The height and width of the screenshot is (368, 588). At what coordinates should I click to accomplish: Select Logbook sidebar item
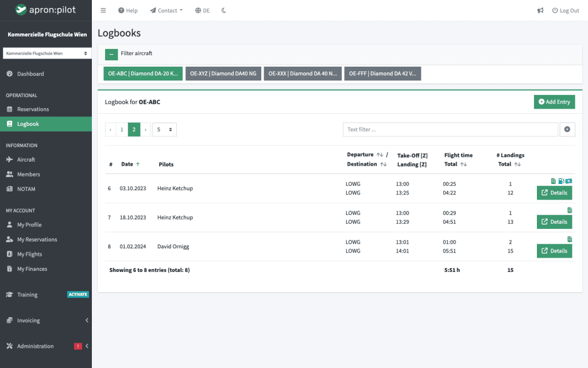point(46,124)
